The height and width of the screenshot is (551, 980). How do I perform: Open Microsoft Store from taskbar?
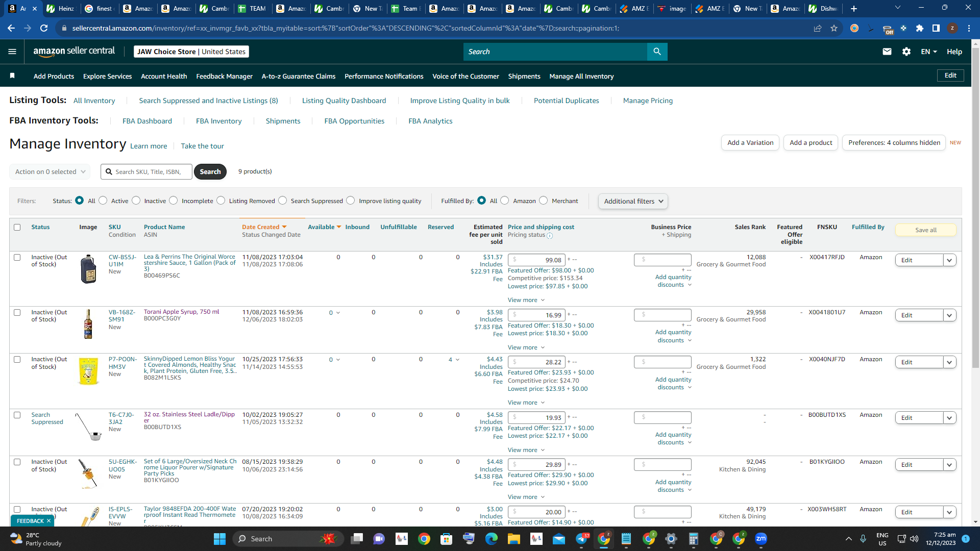[x=446, y=539]
